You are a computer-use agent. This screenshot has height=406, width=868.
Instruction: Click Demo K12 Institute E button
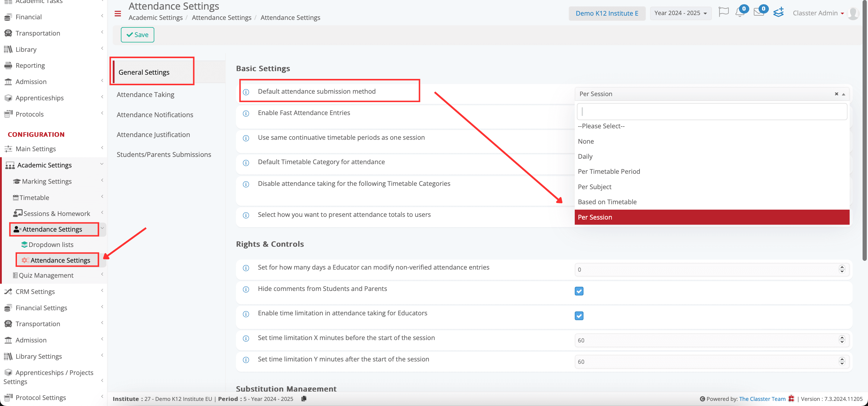607,13
